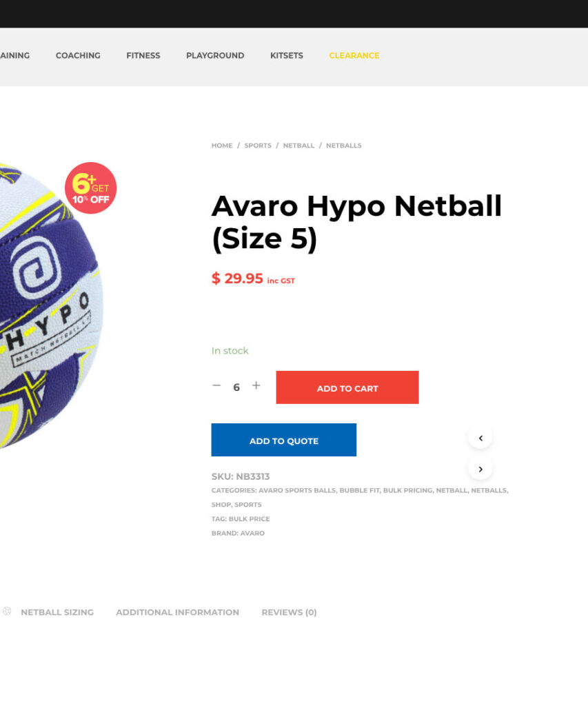Open the Netball Sizing tab
The height and width of the screenshot is (706, 588).
[x=57, y=612]
